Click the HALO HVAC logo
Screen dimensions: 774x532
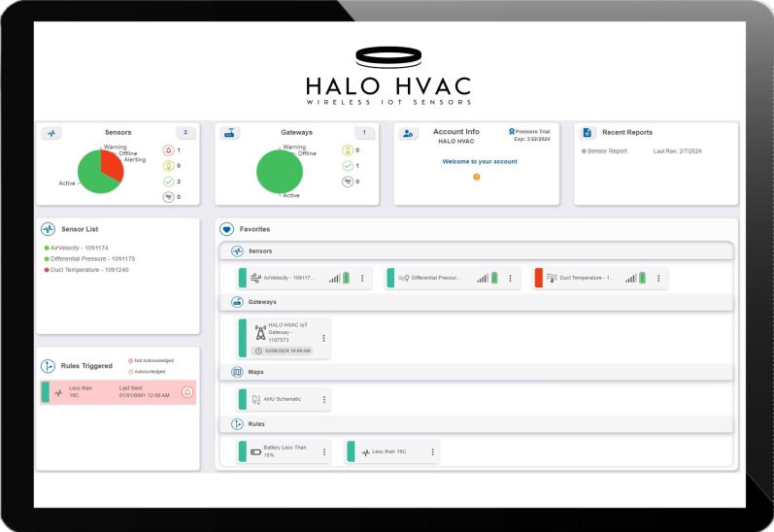point(388,76)
